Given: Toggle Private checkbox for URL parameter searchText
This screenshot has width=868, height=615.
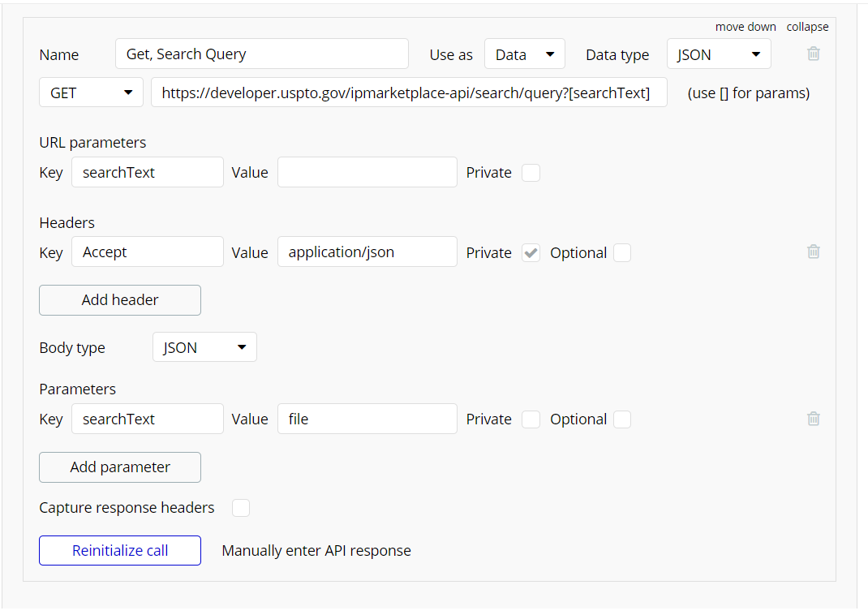Looking at the screenshot, I should [531, 173].
